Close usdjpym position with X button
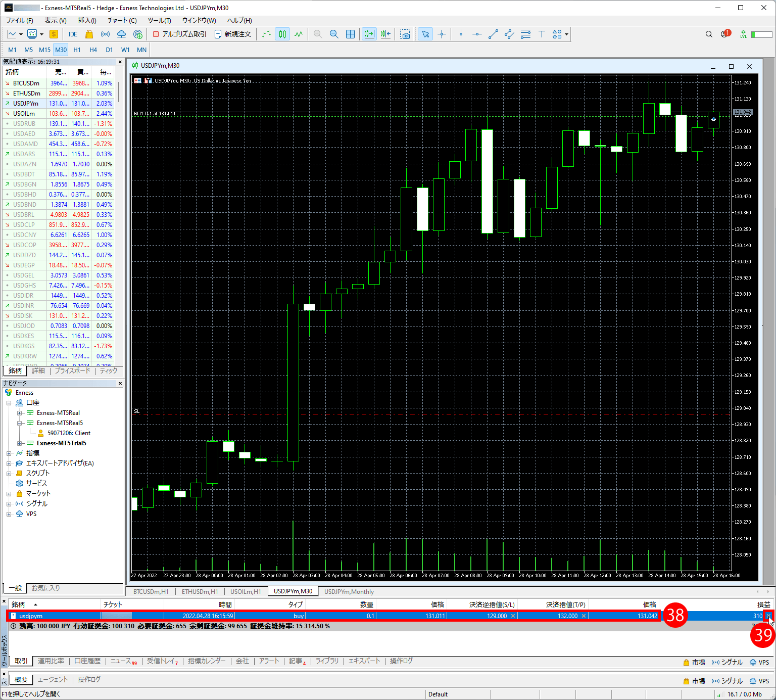776x700 pixels. [x=768, y=616]
